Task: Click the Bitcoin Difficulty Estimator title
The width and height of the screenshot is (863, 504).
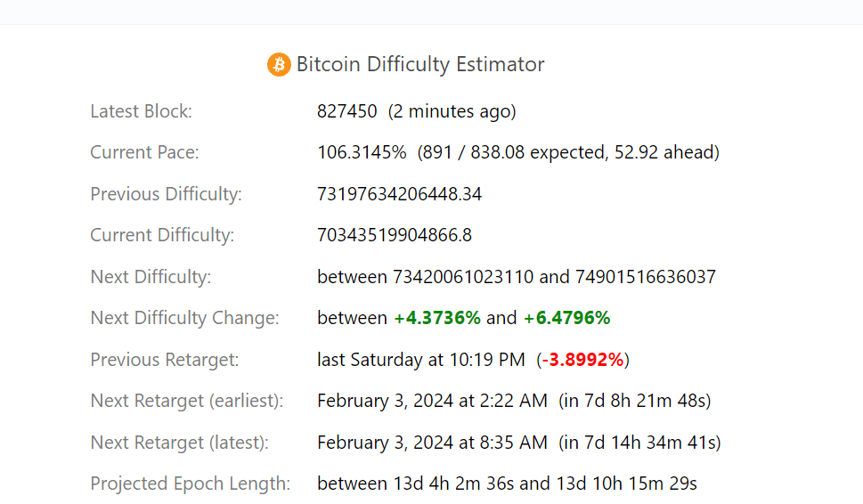Action: coord(420,64)
